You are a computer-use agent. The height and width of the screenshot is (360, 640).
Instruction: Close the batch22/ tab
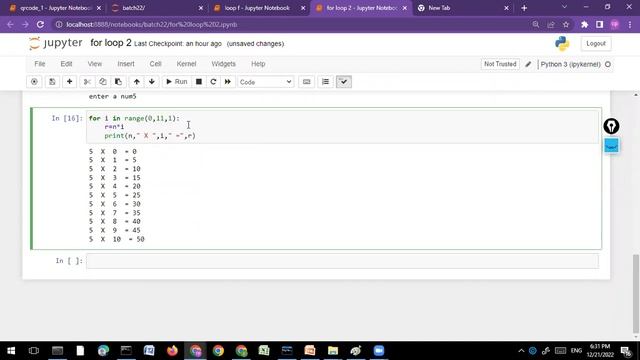(x=200, y=8)
